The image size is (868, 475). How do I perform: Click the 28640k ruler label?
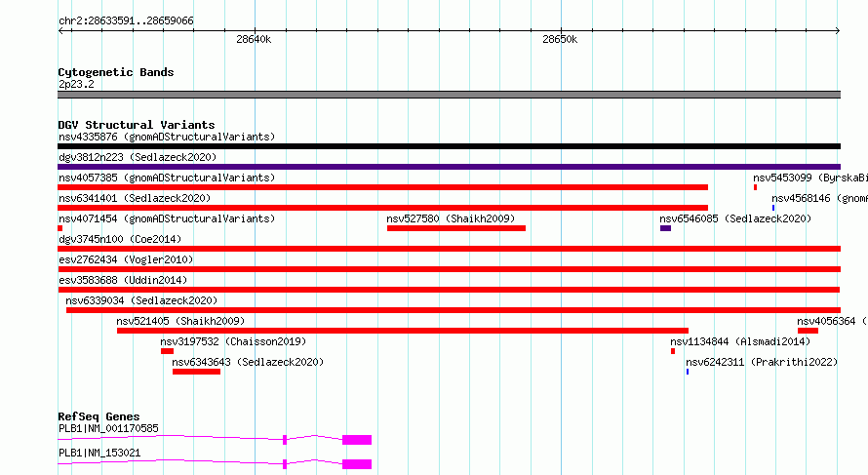pos(254,39)
